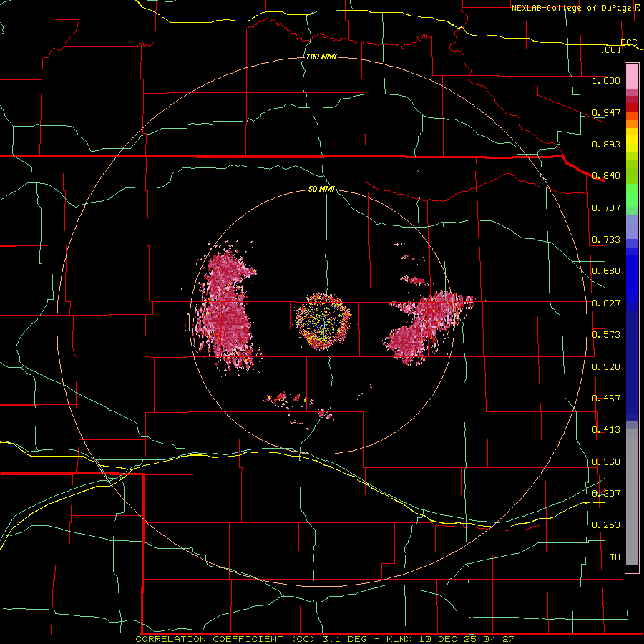The height and width of the screenshot is (644, 644).
Task: Select the 0.520 scale value
Action: click(x=606, y=367)
